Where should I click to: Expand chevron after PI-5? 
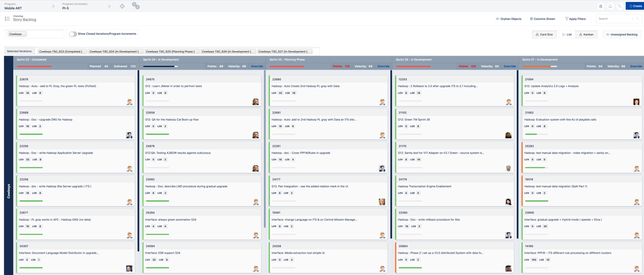point(109,6)
